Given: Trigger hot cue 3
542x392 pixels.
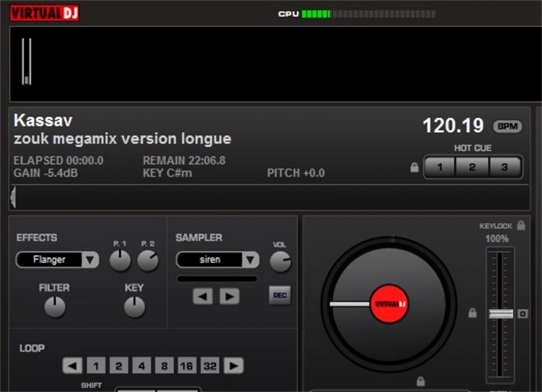Looking at the screenshot, I should pyautogui.click(x=505, y=167).
